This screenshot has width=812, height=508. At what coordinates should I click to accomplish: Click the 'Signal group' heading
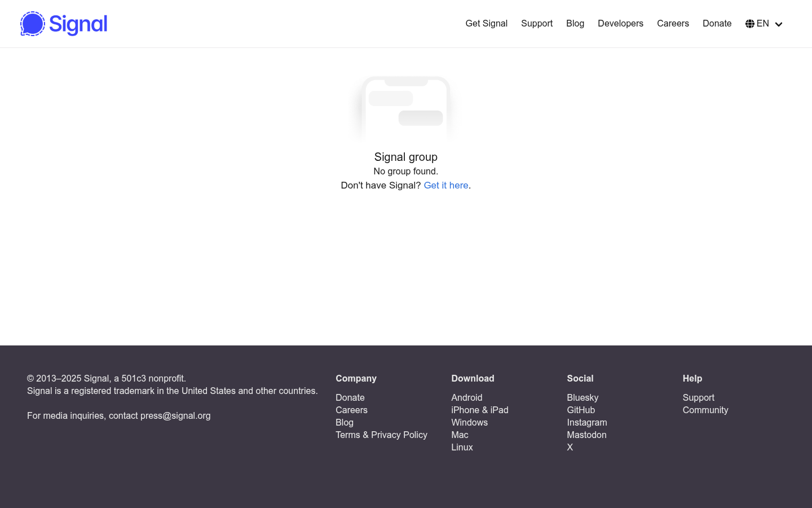click(x=406, y=157)
